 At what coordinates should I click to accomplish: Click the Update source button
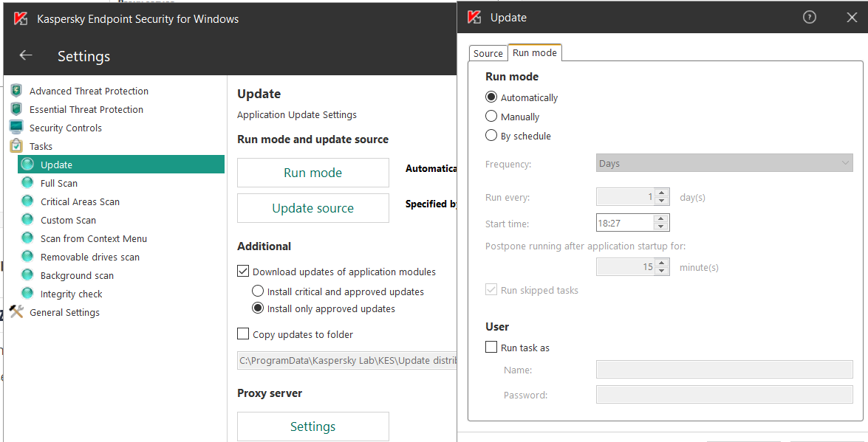click(x=312, y=208)
